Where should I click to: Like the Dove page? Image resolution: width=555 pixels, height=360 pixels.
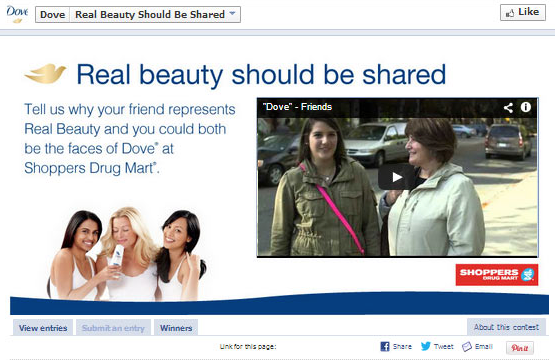pos(523,12)
